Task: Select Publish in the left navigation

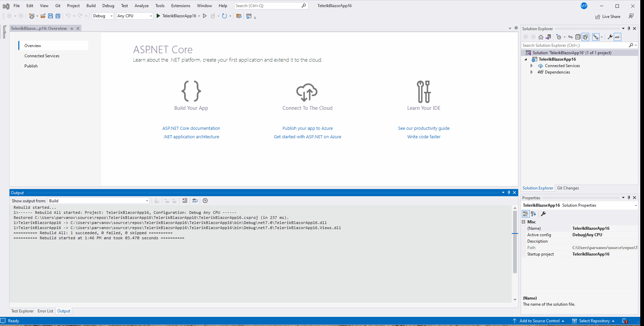Action: [31, 66]
